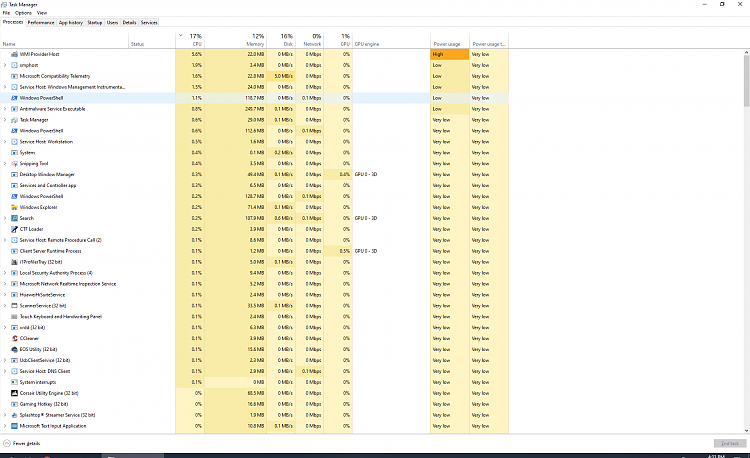Image resolution: width=750 pixels, height=458 pixels.
Task: Select the Windows Explorer process name
Action: (38, 207)
